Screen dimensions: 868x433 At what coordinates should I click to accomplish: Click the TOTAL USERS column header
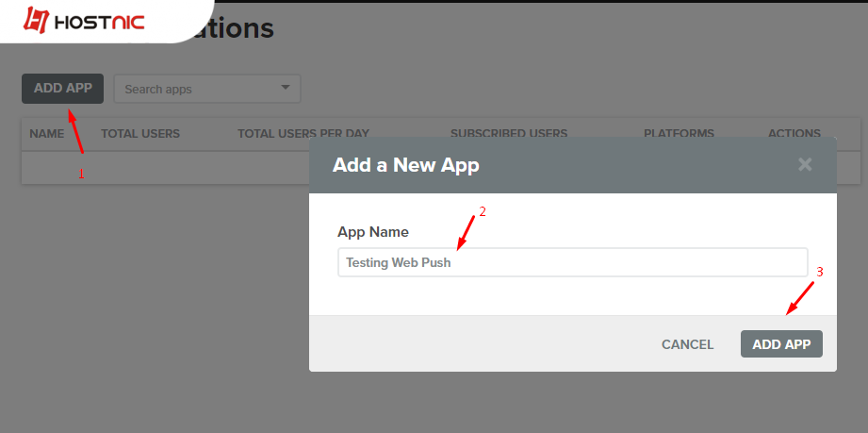(140, 134)
